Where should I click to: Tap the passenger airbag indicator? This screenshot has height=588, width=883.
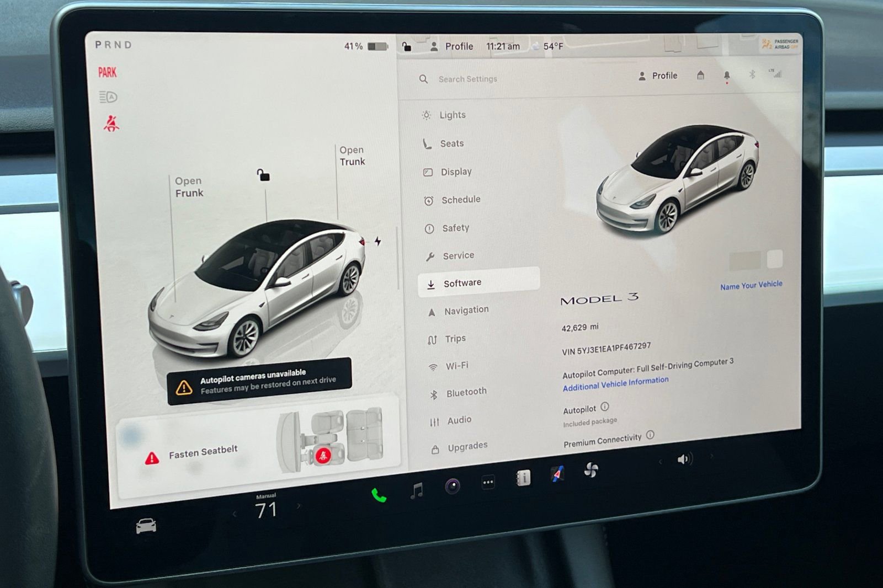click(x=780, y=44)
